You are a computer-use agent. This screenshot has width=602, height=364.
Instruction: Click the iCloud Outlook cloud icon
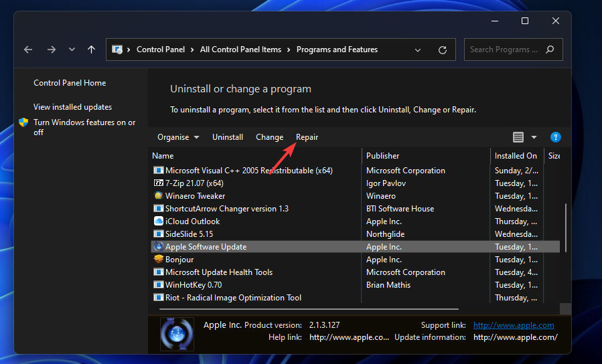159,221
